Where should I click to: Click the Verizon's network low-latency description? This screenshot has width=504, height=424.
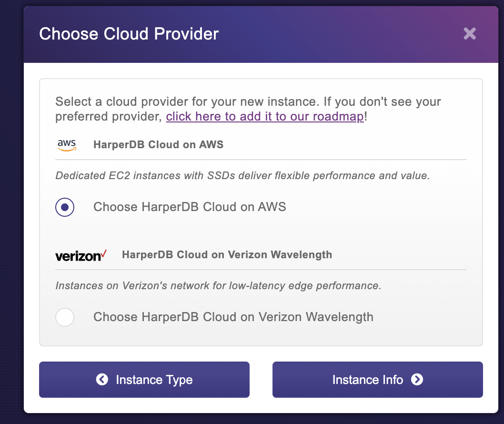click(218, 285)
